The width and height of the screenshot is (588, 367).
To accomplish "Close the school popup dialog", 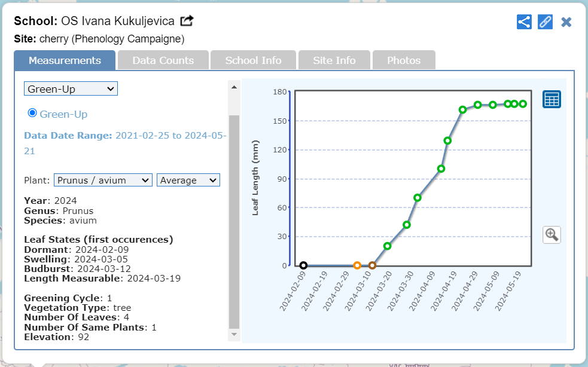I will pyautogui.click(x=566, y=22).
